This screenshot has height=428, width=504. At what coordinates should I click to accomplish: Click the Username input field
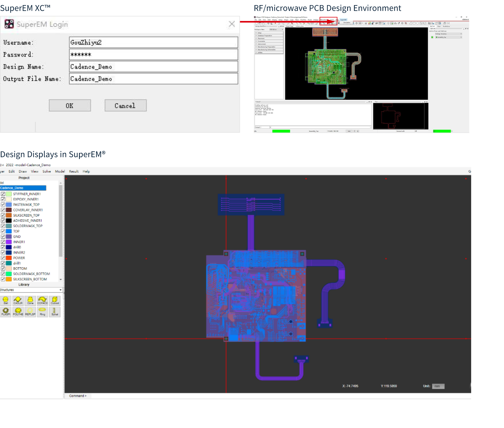153,43
